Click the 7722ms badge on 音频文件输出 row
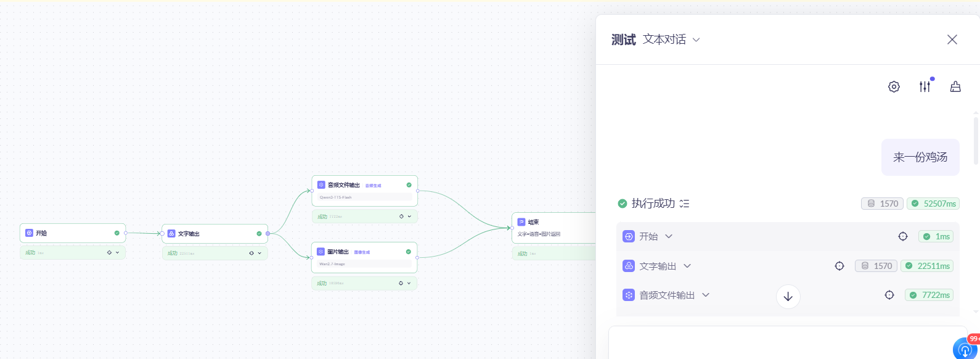 pos(929,295)
